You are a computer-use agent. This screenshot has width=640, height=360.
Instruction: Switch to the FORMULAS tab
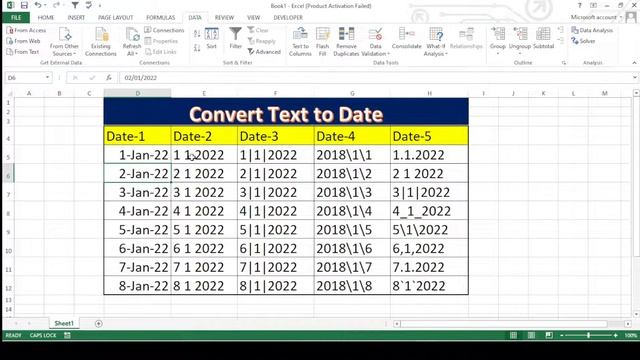click(x=160, y=18)
